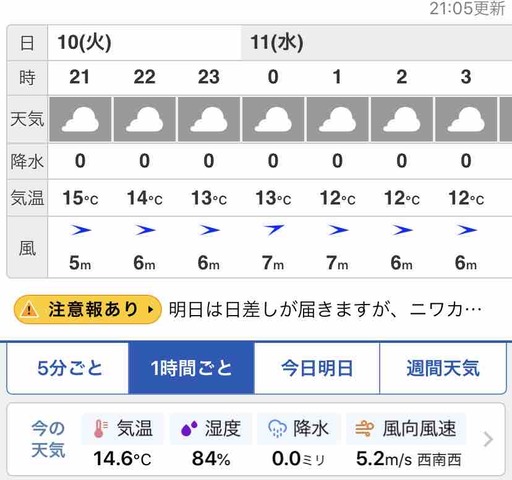Select the 11(水) date header
The image size is (512, 480).
coord(277,43)
